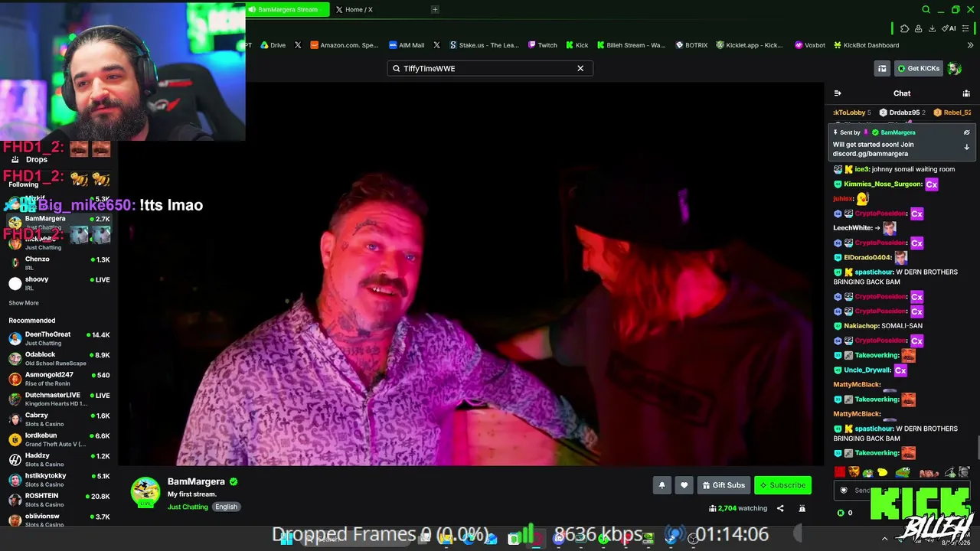This screenshot has width=980, height=551.
Task: Click the Gift Subs button
Action: [723, 485]
